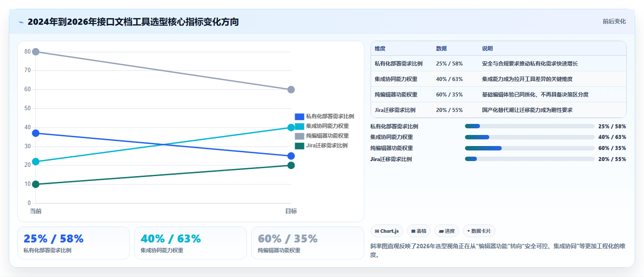
Task: Click the cyan 集成协同 point at 目标
Action: coord(291,127)
